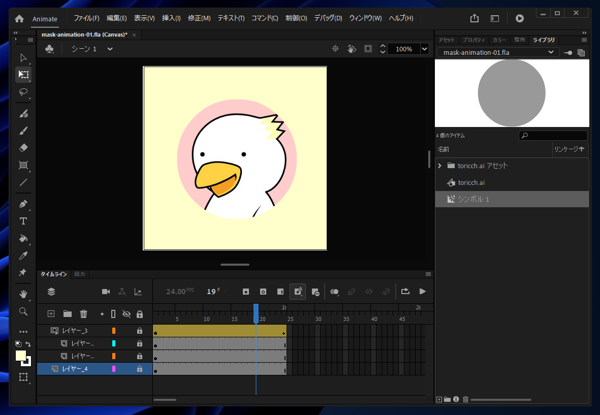Viewport: 600px width, 415px height.
Task: Delete layer using timeline trash icon
Action: [x=84, y=314]
